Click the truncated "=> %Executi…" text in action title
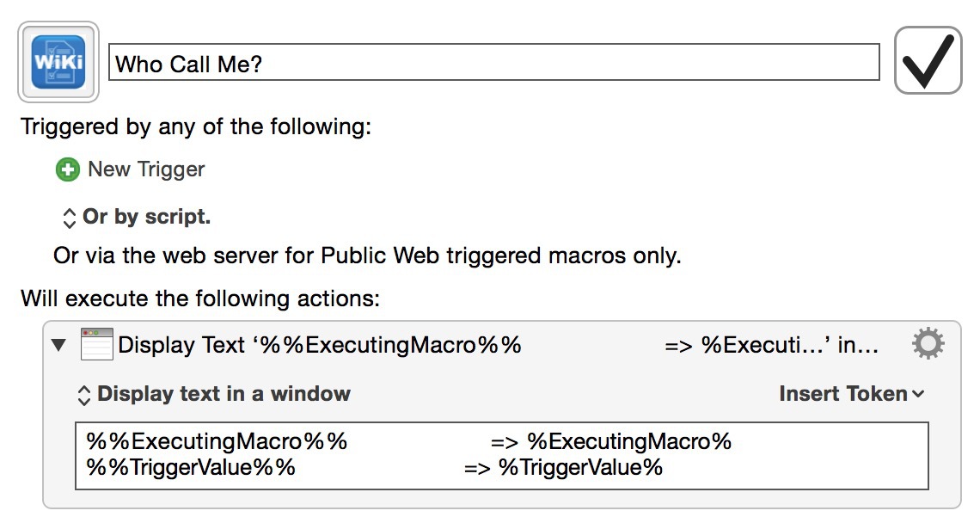Viewport: 980px width, 523px height. pos(746,346)
